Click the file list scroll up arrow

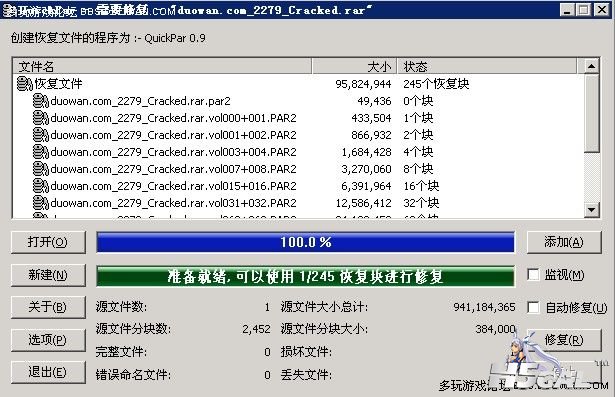(591, 66)
